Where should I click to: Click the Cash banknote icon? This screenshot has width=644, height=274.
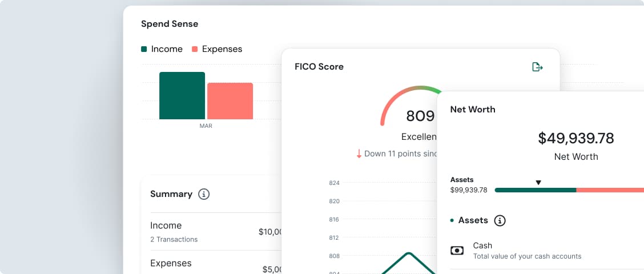457,250
